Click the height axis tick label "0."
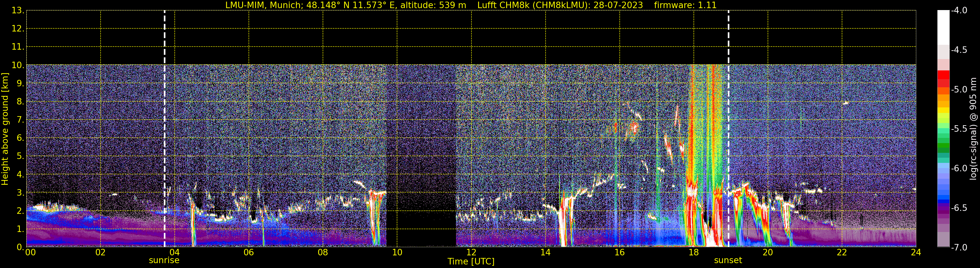 click(20, 247)
